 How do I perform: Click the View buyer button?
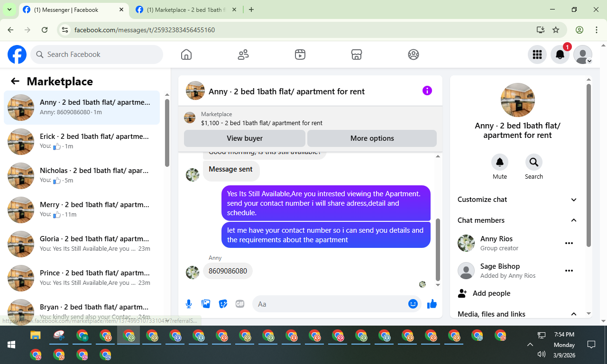click(x=245, y=138)
